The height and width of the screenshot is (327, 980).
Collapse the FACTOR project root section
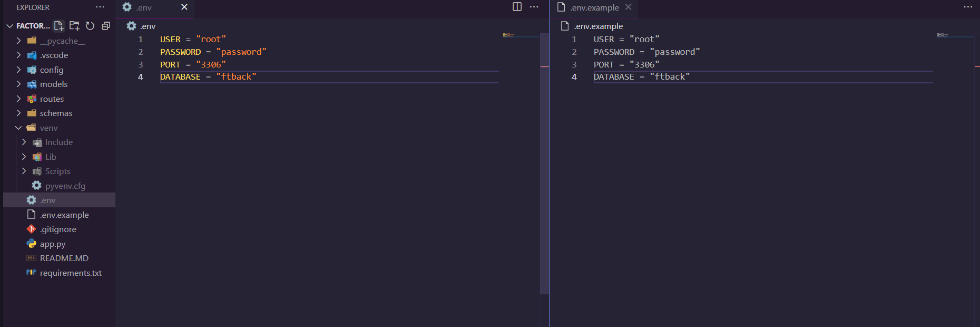click(x=9, y=26)
